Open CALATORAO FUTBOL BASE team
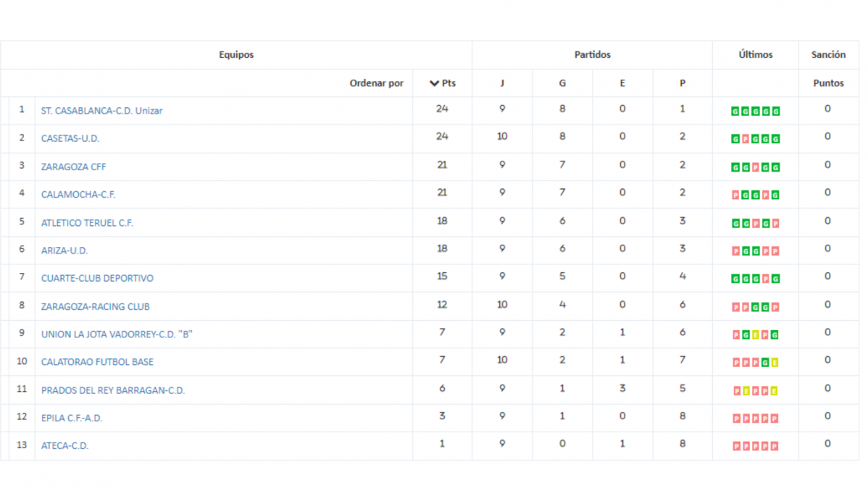Screen dimensions: 868x496 point(97,361)
